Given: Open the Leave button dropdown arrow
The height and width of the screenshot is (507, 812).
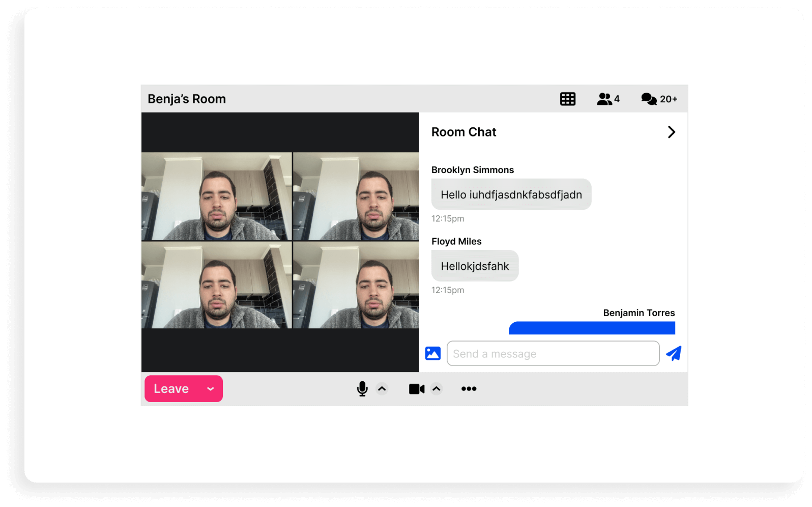Looking at the screenshot, I should pos(211,389).
